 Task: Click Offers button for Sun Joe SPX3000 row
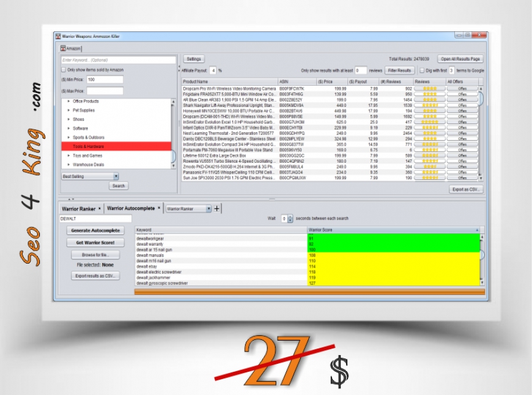[462, 178]
